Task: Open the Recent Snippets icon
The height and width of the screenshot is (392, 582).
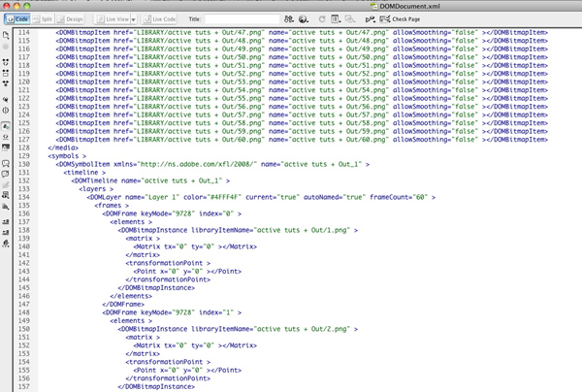Action: 6,195
